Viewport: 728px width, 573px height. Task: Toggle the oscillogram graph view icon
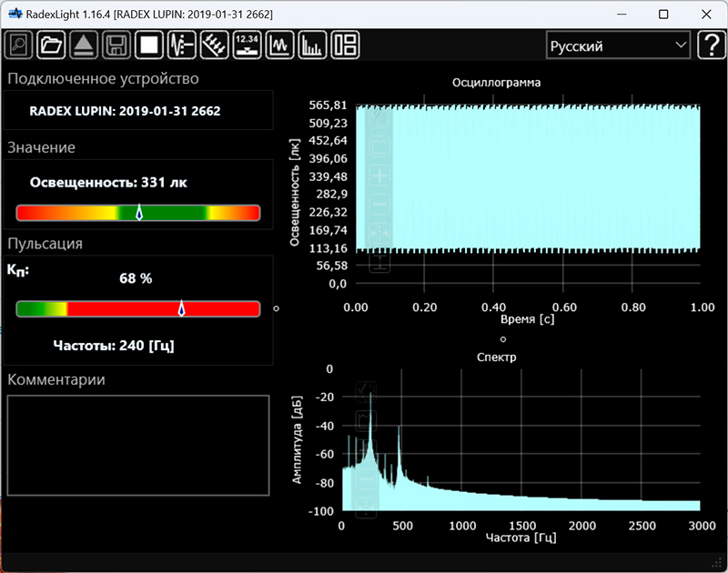[279, 45]
